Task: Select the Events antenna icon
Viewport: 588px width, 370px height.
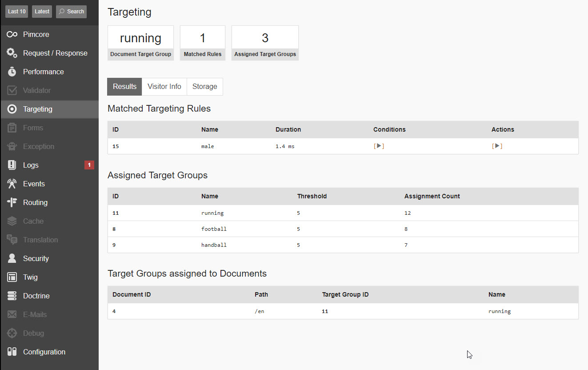Action: pyautogui.click(x=12, y=184)
